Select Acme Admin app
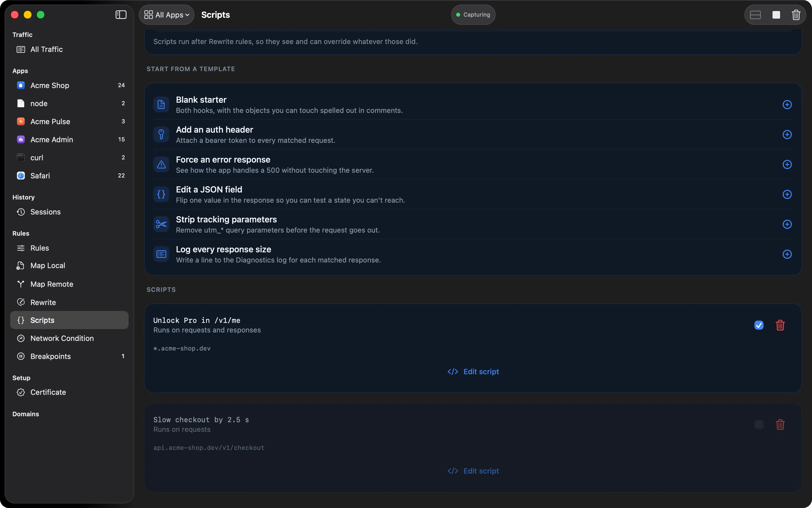Screen dimensions: 812x508 (x=69, y=139)
